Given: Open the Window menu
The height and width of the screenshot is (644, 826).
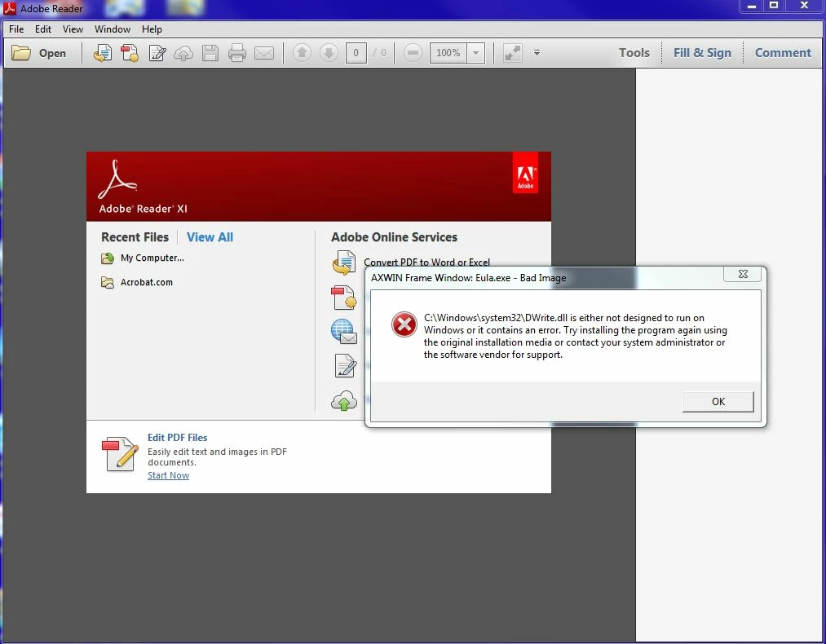Looking at the screenshot, I should point(113,29).
